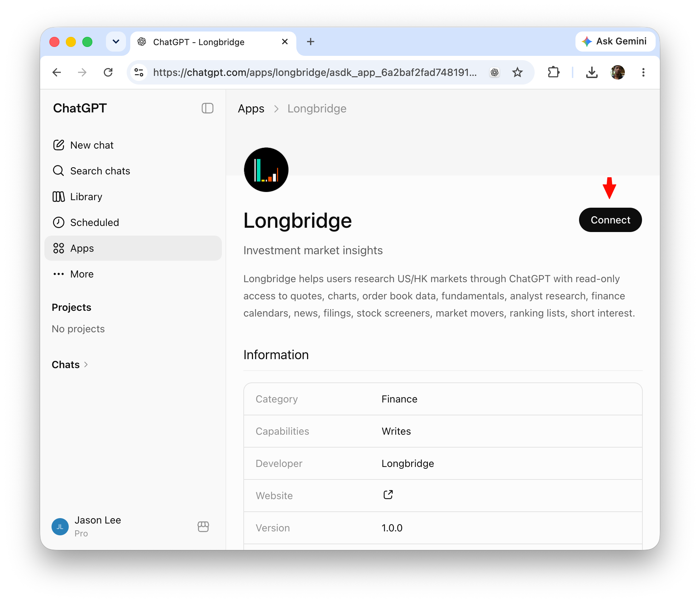
Task: Reload the page with the refresh icon
Action: click(x=108, y=73)
